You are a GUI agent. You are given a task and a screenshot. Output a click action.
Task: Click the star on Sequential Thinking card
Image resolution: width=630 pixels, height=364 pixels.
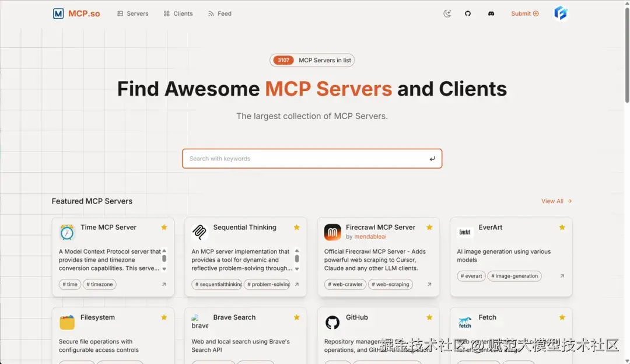296,228
